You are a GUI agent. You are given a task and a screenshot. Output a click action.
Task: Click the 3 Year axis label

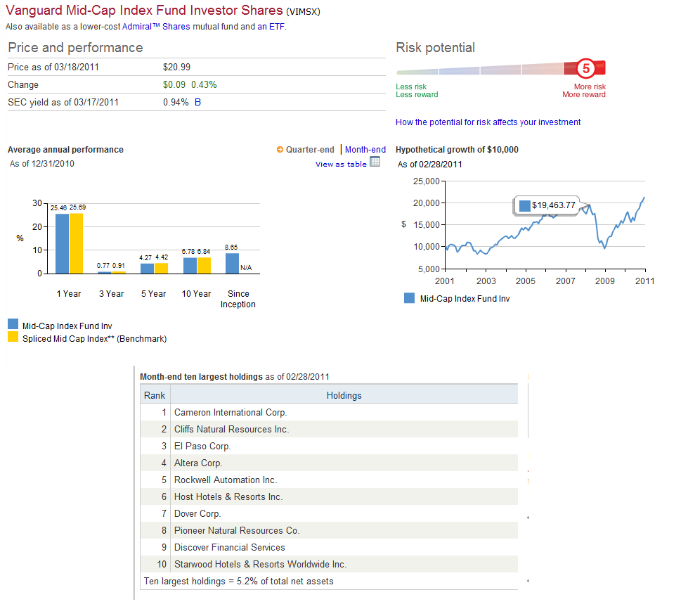point(112,294)
